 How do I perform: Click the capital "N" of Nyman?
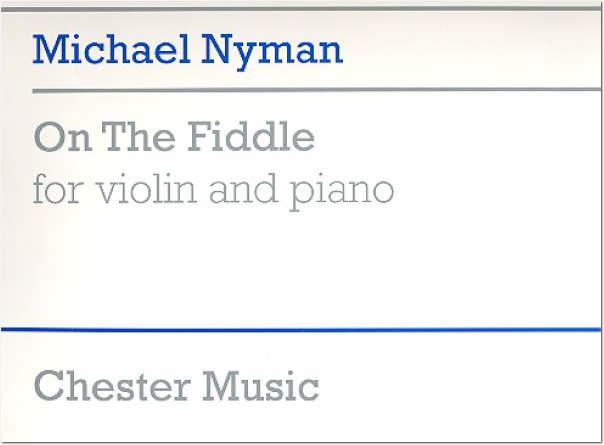pos(218,50)
